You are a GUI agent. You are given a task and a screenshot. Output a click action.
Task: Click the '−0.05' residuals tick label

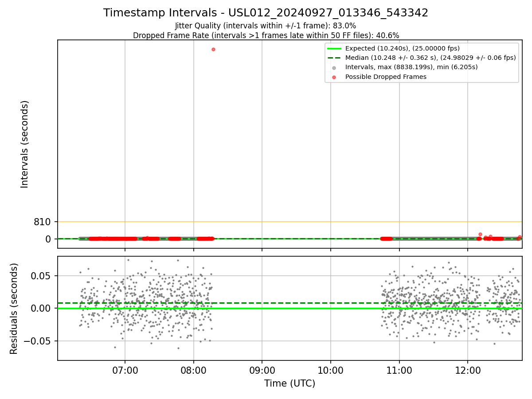point(38,341)
